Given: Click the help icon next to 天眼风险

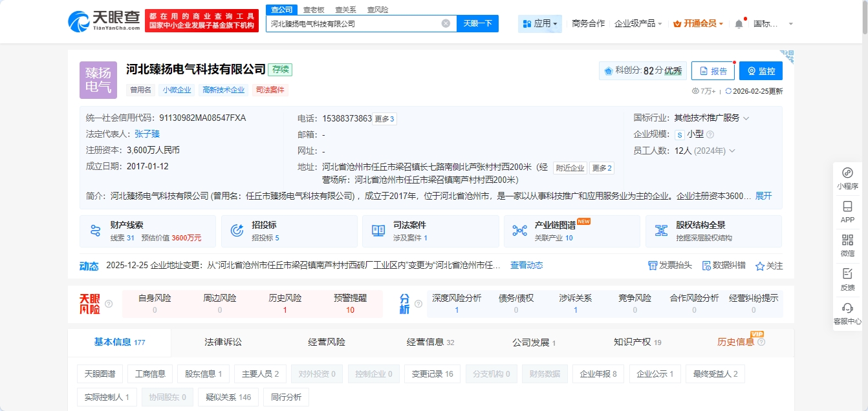Looking at the screenshot, I should tap(109, 304).
